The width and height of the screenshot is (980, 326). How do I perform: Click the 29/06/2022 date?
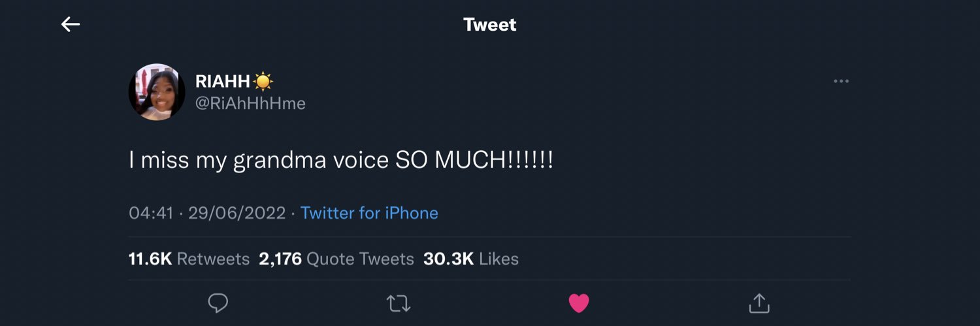click(237, 213)
